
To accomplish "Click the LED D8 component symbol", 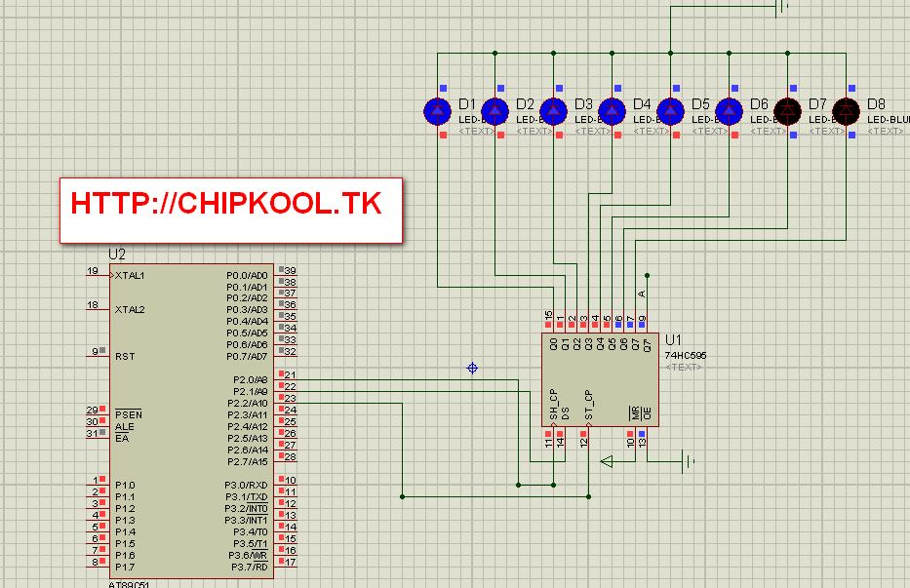I will click(845, 110).
